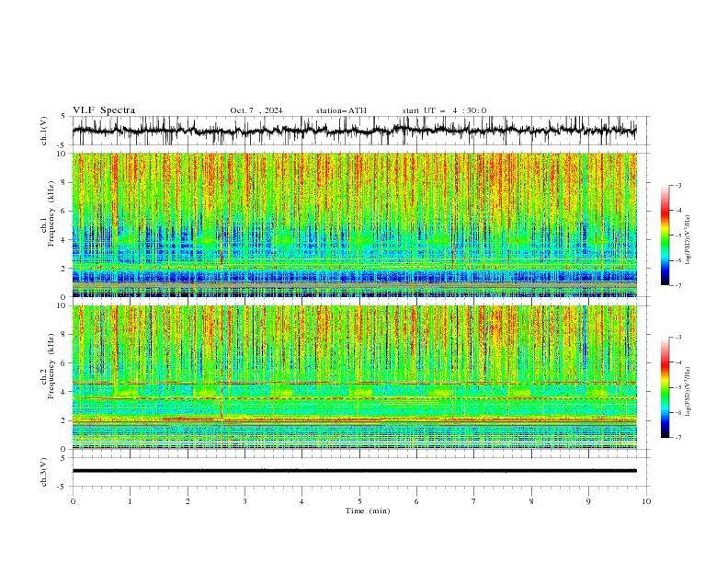Viewport: 728px width, 563px height.
Task: Click the 'ch.1(V)' waveform axis label
Action: (44, 131)
